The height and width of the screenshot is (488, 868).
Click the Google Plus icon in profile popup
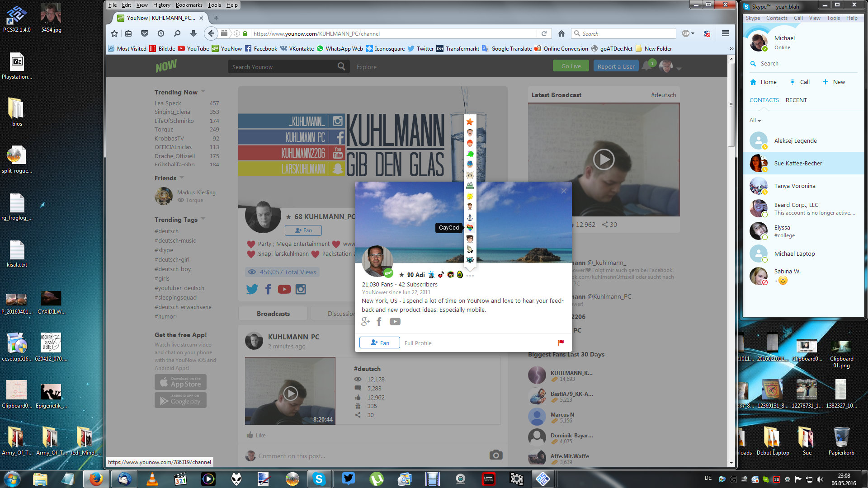click(x=366, y=322)
